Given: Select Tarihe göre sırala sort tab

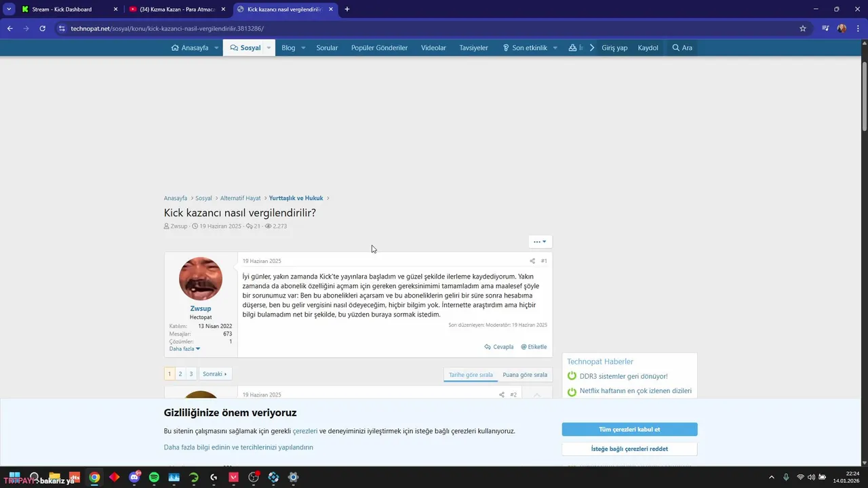Looking at the screenshot, I should [x=471, y=375].
